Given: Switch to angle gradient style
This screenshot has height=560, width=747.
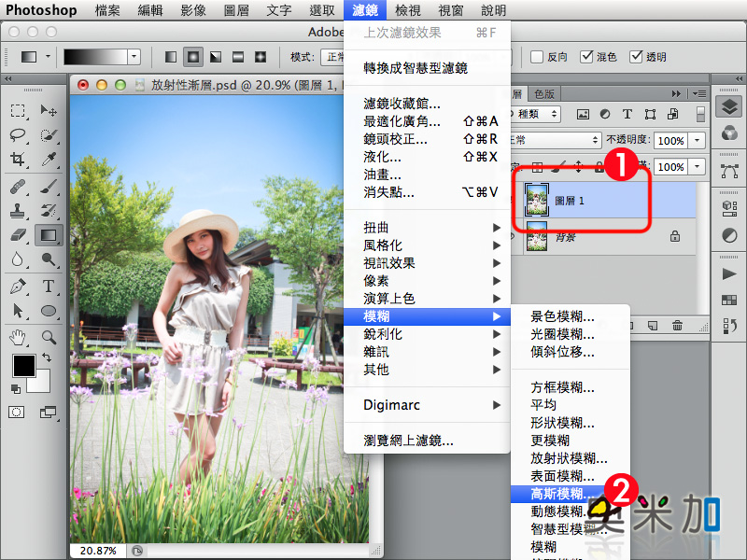Looking at the screenshot, I should point(216,57).
